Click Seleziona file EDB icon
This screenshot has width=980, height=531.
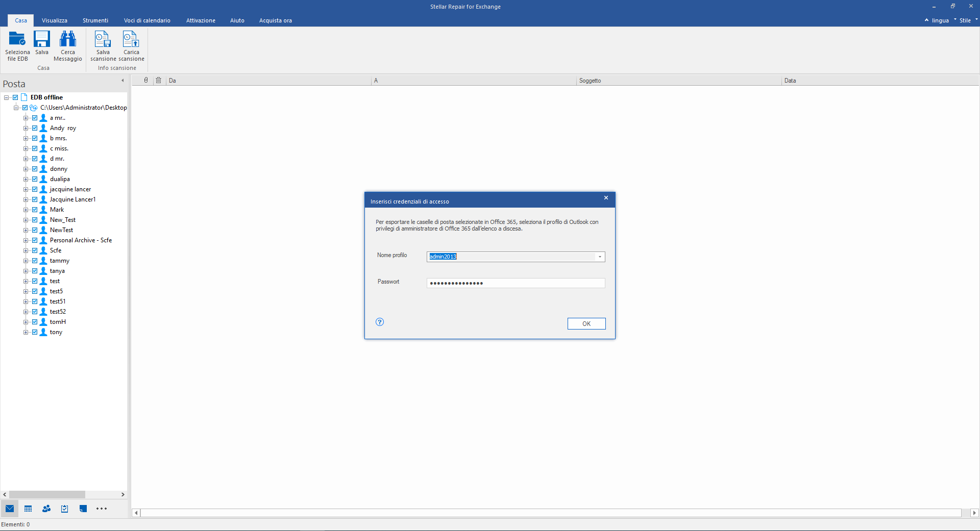click(x=17, y=39)
